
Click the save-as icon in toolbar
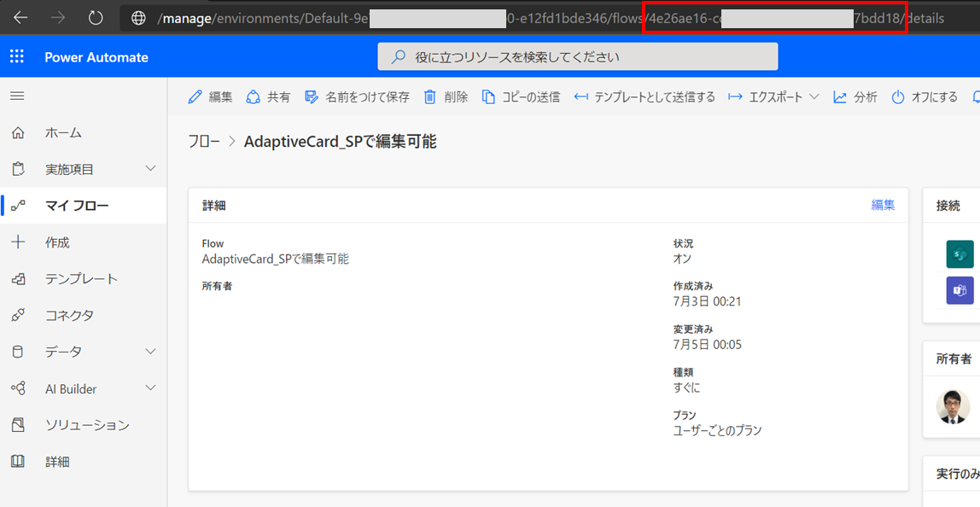(312, 97)
